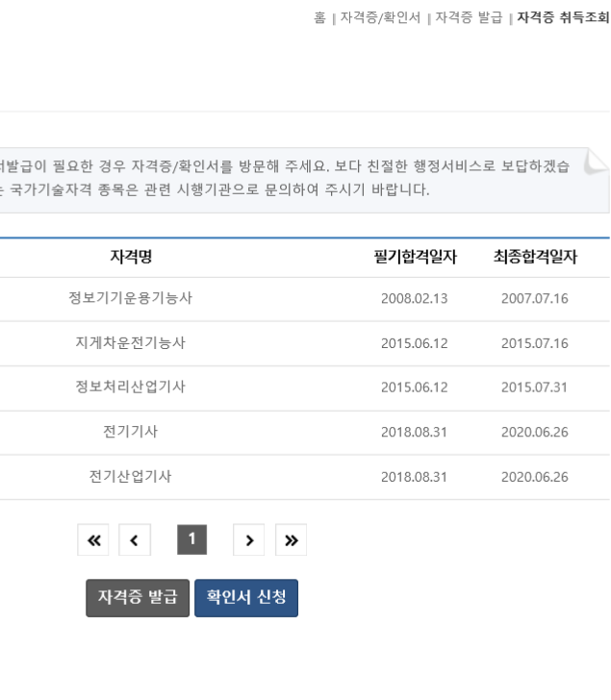611x700 pixels.
Task: Select the 전기산업기사 row
Action: point(305,477)
